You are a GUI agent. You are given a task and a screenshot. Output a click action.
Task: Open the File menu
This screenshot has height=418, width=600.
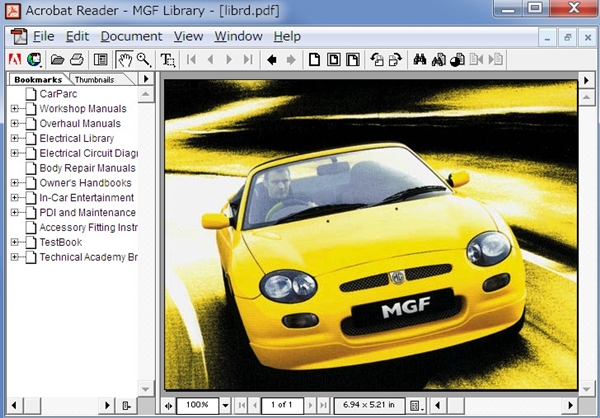43,36
